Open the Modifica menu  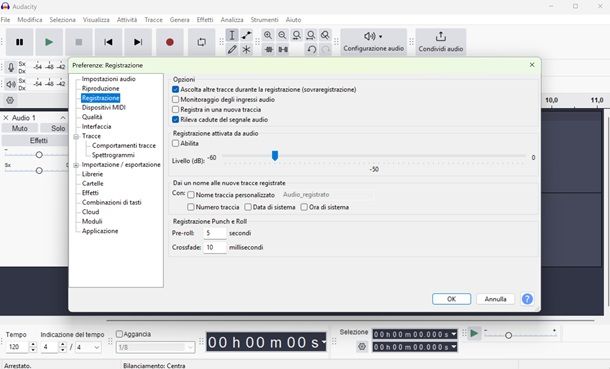click(x=30, y=19)
